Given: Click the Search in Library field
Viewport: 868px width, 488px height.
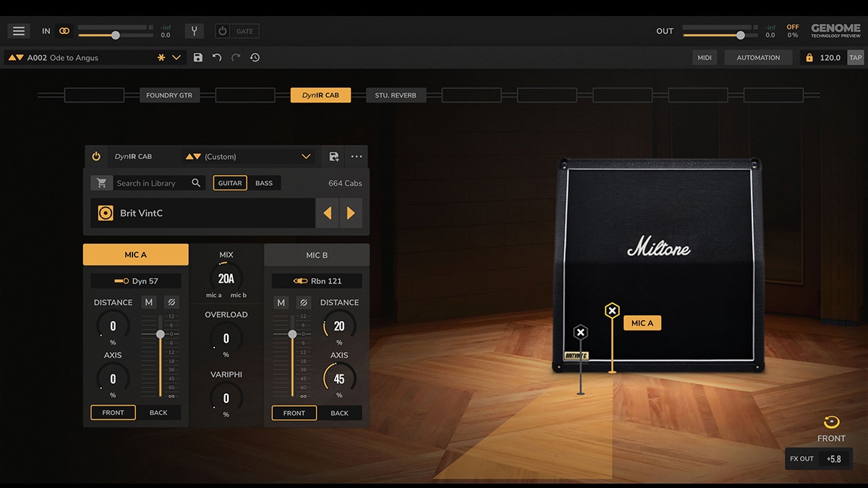Looking at the screenshot, I should [x=152, y=183].
